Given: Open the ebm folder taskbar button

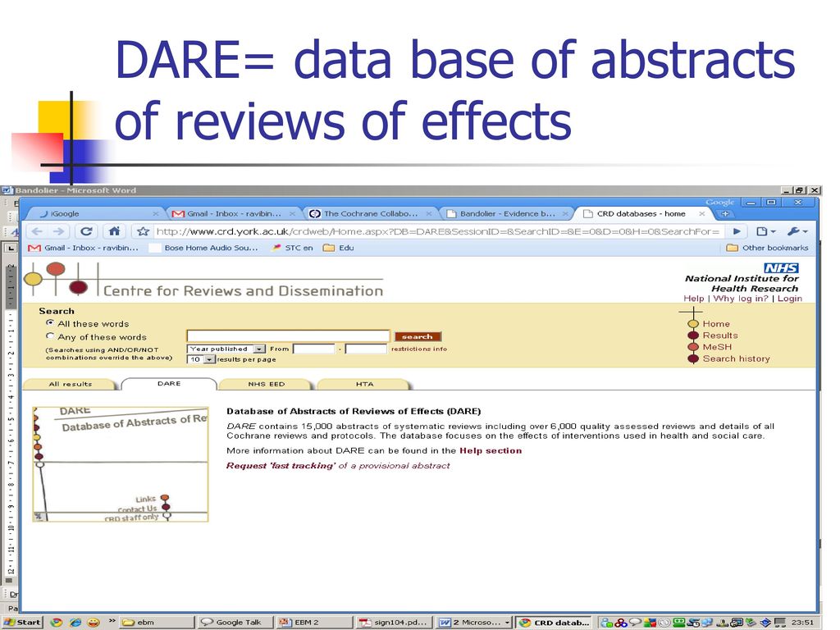Looking at the screenshot, I should click(157, 622).
